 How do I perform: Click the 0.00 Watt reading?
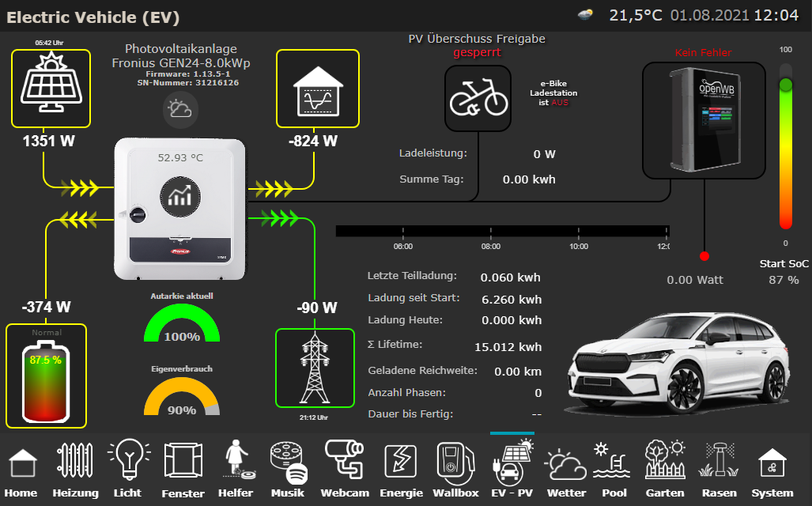pos(695,280)
